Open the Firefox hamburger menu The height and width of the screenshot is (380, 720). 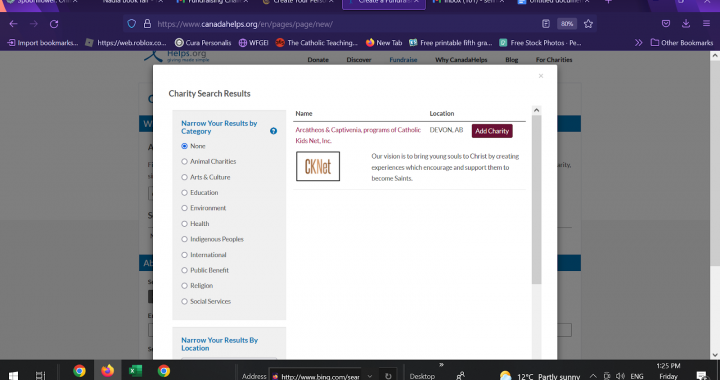(x=706, y=24)
